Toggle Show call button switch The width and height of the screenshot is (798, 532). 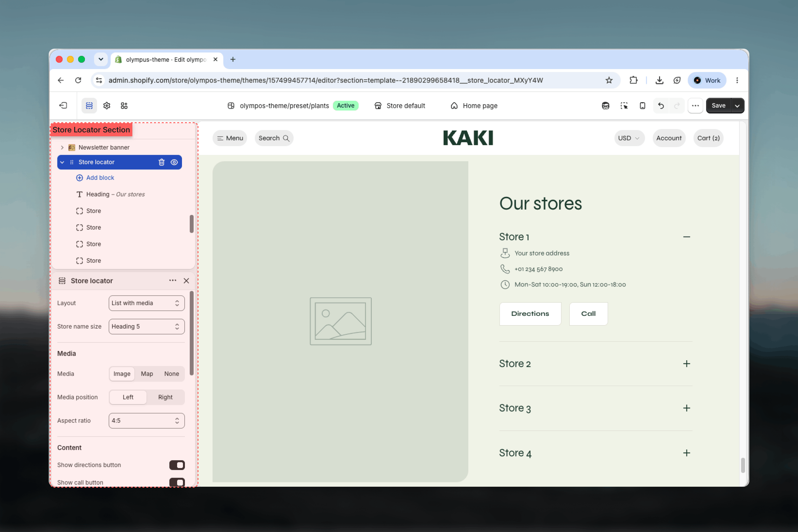click(177, 482)
